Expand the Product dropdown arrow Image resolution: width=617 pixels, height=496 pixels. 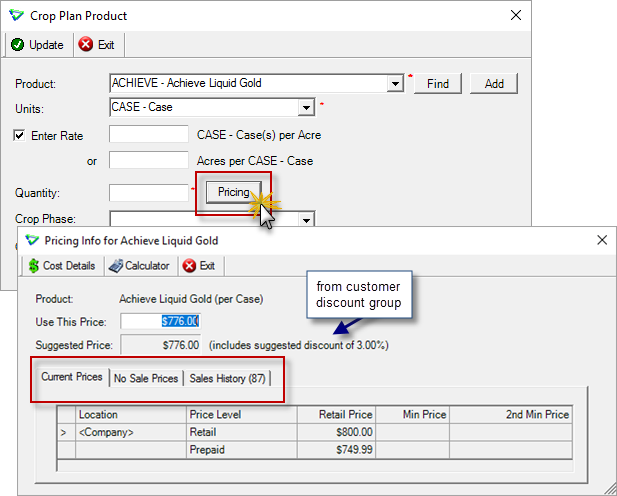coord(395,83)
